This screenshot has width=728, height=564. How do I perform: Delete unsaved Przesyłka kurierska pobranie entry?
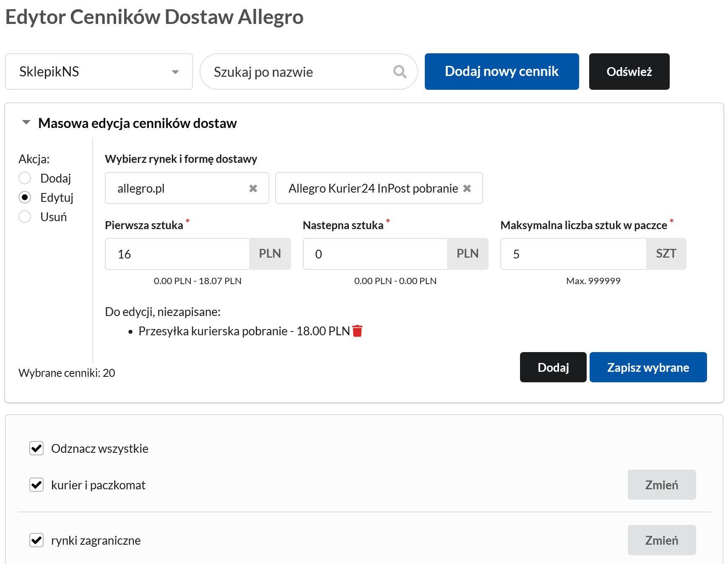coord(357,331)
